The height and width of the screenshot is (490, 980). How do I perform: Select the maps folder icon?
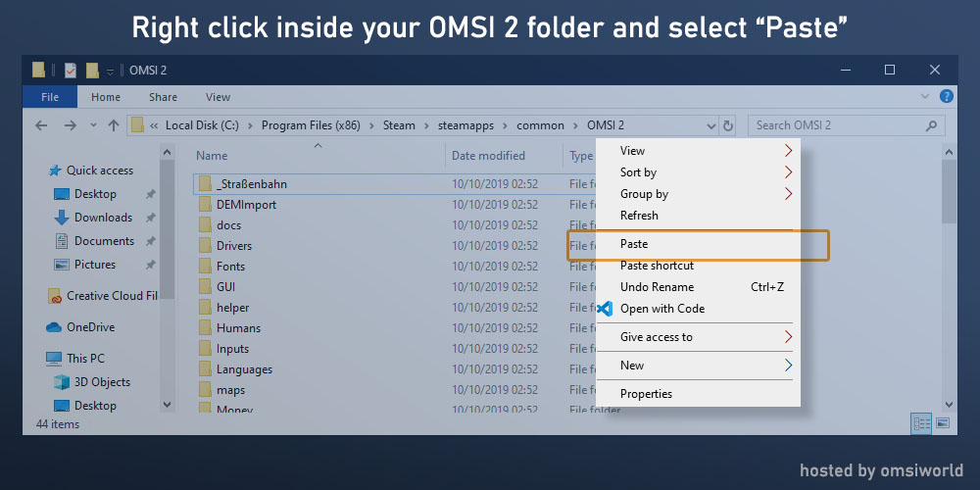pos(205,390)
